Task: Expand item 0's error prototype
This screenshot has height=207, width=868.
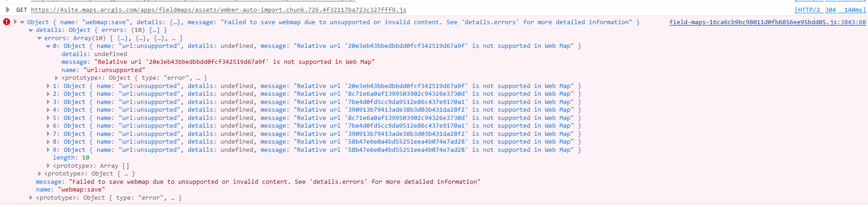Action: point(56,78)
